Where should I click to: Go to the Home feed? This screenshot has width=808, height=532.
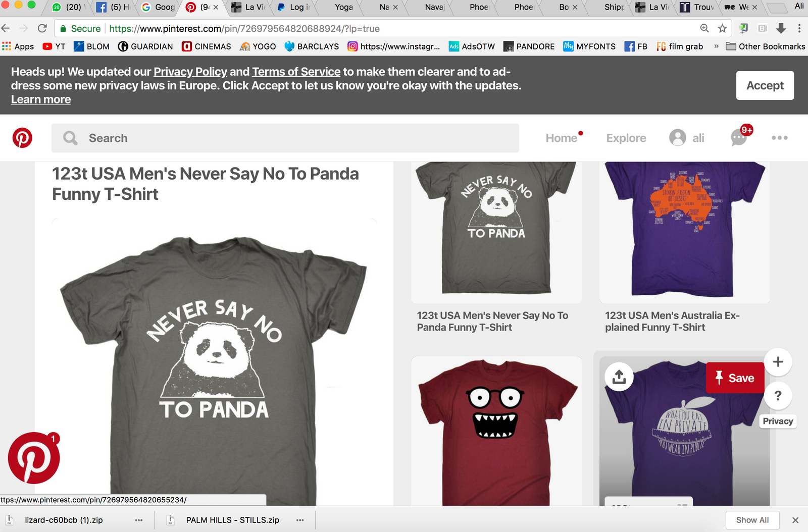(x=561, y=138)
